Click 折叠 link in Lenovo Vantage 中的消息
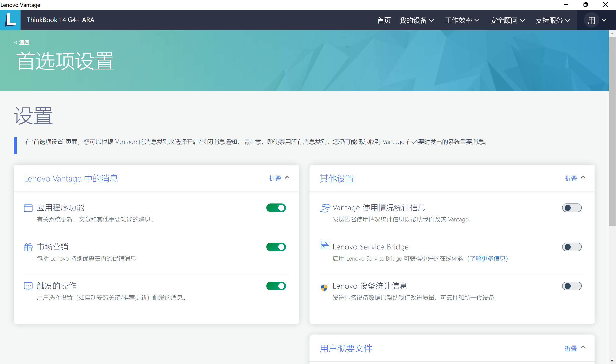 [275, 178]
